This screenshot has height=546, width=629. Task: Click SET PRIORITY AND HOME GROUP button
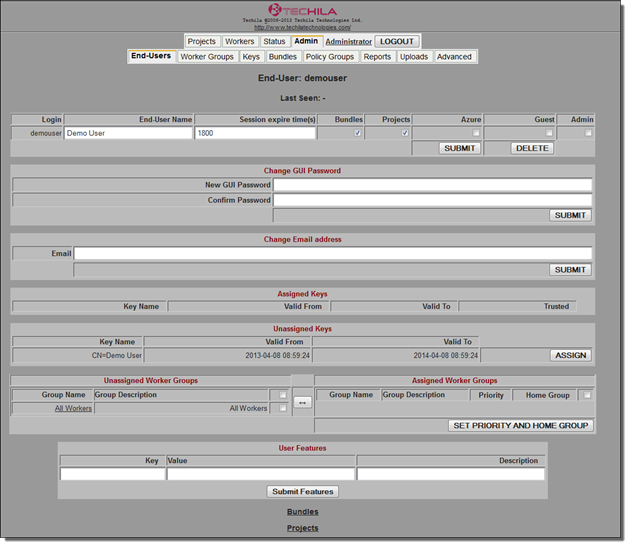coord(521,426)
